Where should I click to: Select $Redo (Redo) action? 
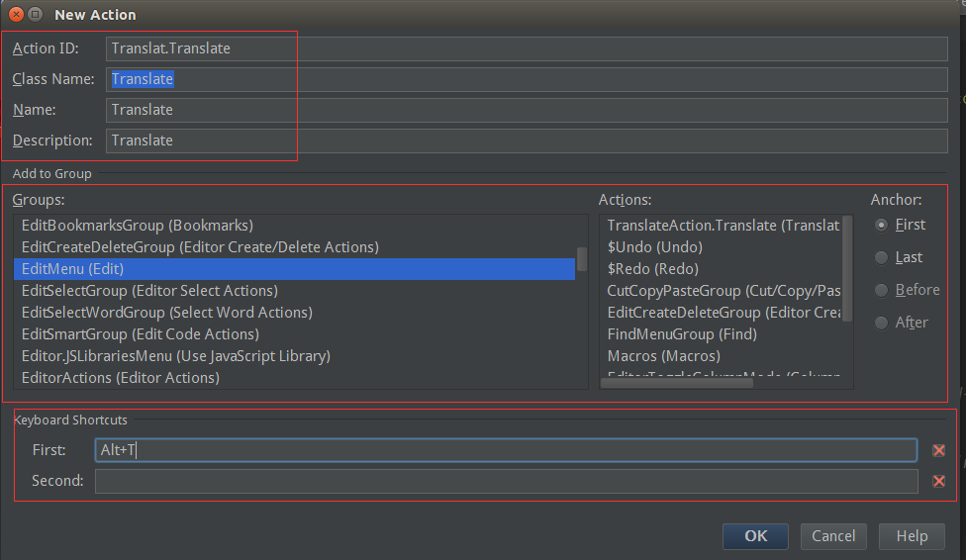721,269
